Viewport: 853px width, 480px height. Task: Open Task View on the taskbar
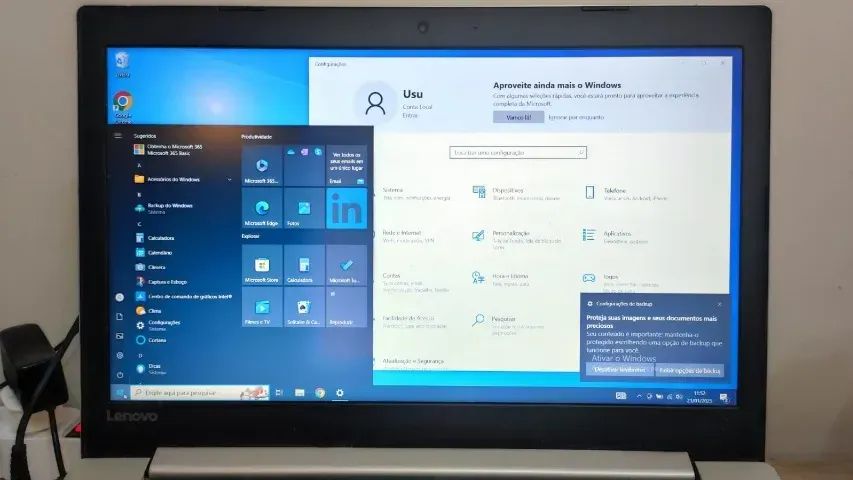[x=279, y=392]
